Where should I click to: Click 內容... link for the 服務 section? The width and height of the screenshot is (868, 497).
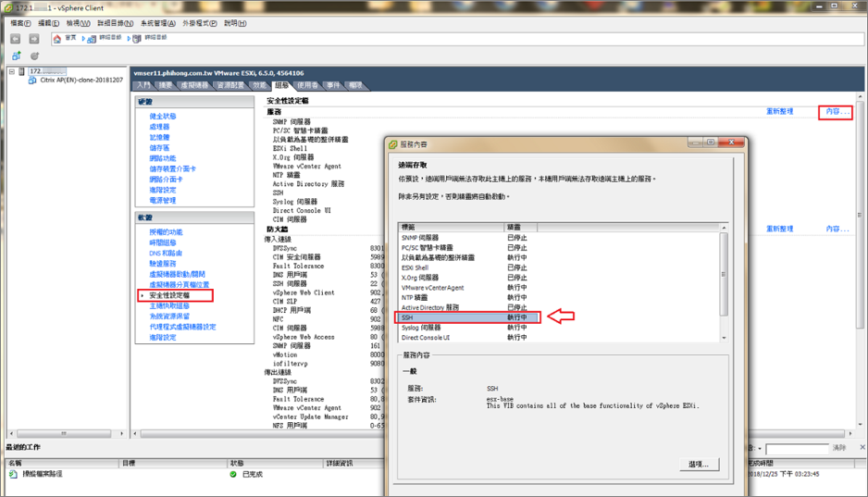[837, 111]
